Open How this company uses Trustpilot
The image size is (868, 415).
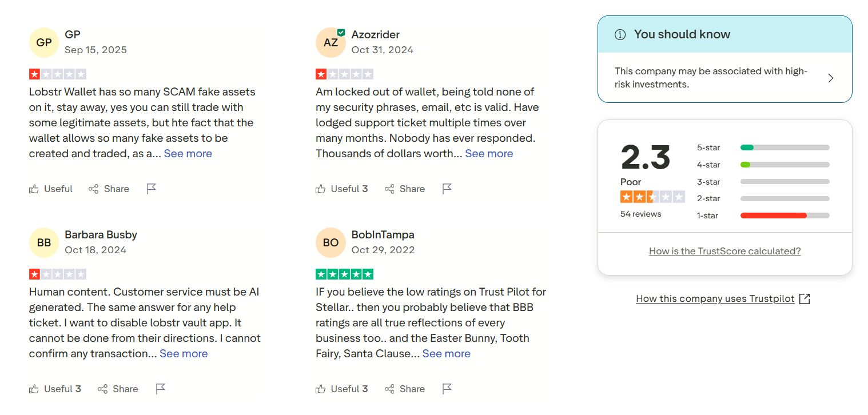[x=715, y=298]
